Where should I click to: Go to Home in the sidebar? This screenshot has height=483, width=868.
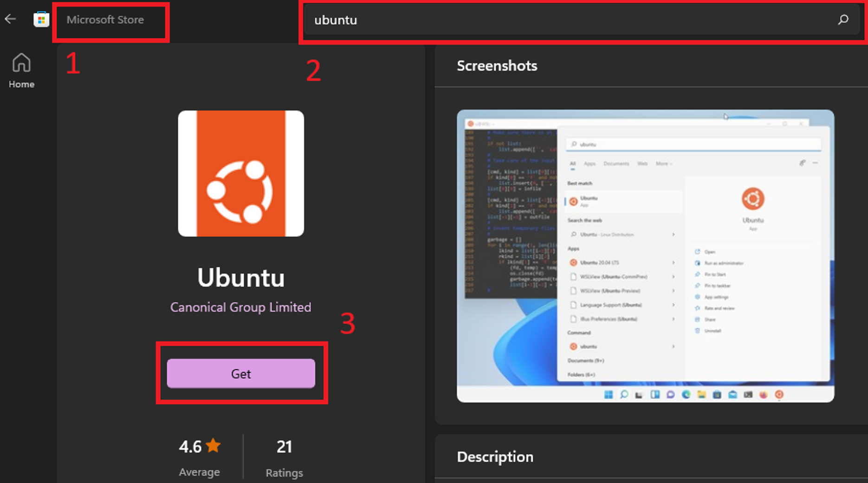pos(21,71)
